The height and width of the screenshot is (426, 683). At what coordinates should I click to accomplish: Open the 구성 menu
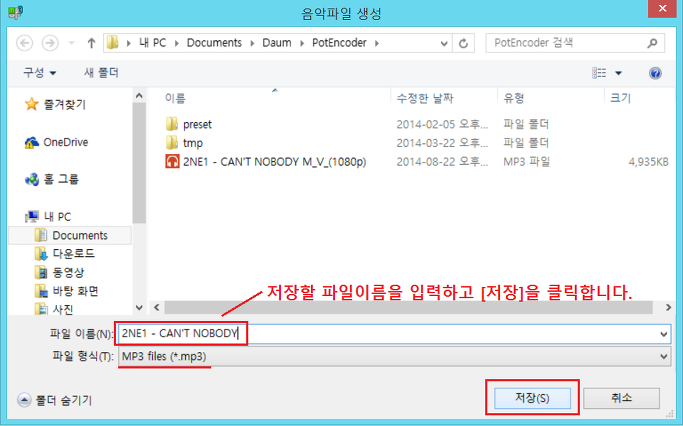pyautogui.click(x=40, y=72)
